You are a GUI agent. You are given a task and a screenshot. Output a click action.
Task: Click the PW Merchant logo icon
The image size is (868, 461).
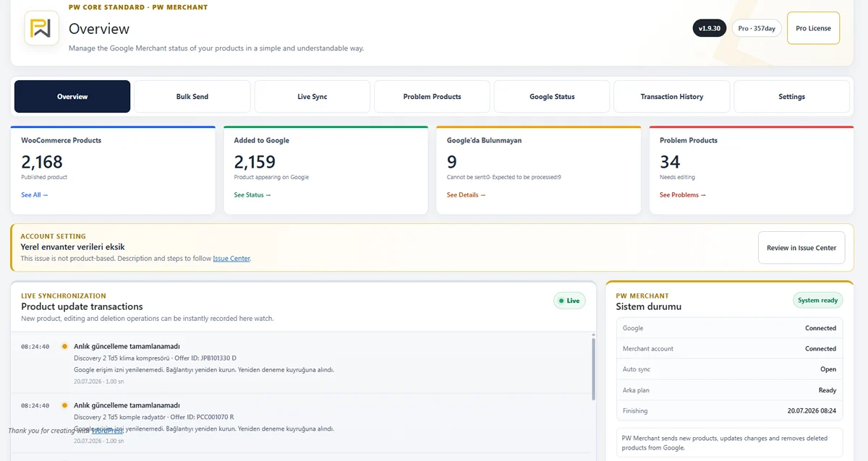(x=42, y=29)
